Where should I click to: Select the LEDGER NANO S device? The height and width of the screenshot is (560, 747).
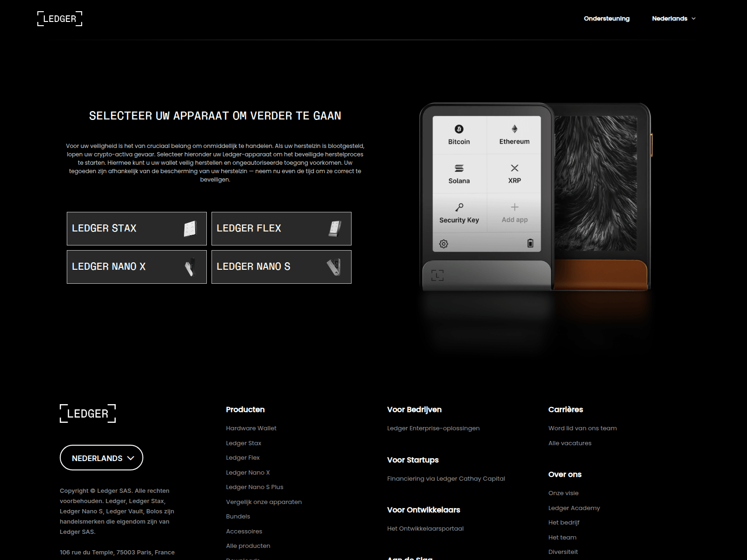[282, 267]
